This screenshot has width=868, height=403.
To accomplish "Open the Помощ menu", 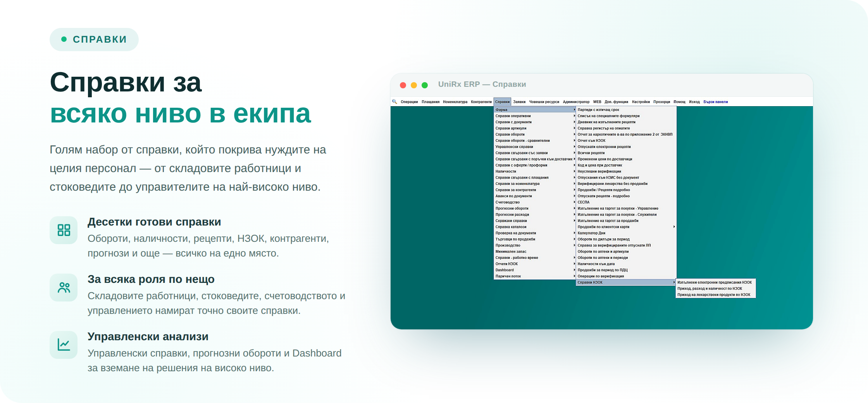I will [x=679, y=102].
